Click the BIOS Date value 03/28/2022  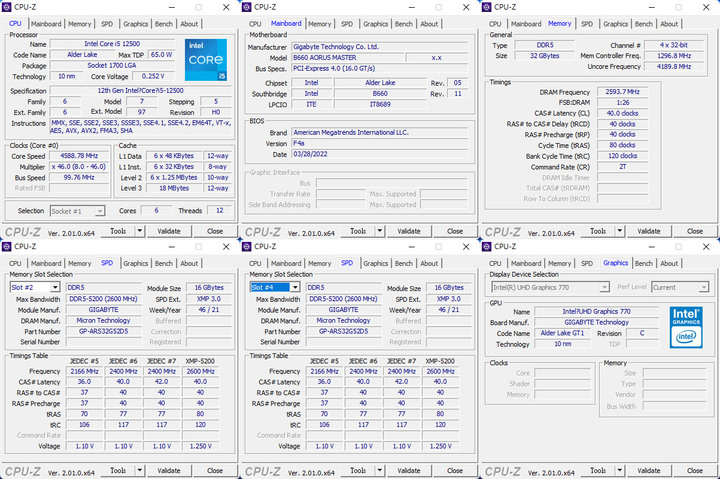(380, 154)
